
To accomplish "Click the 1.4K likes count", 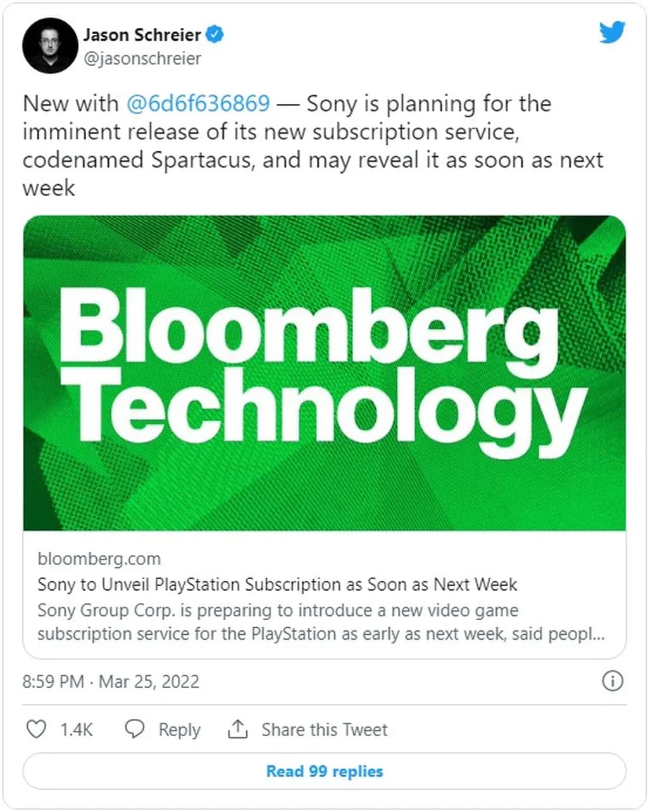I will click(77, 730).
